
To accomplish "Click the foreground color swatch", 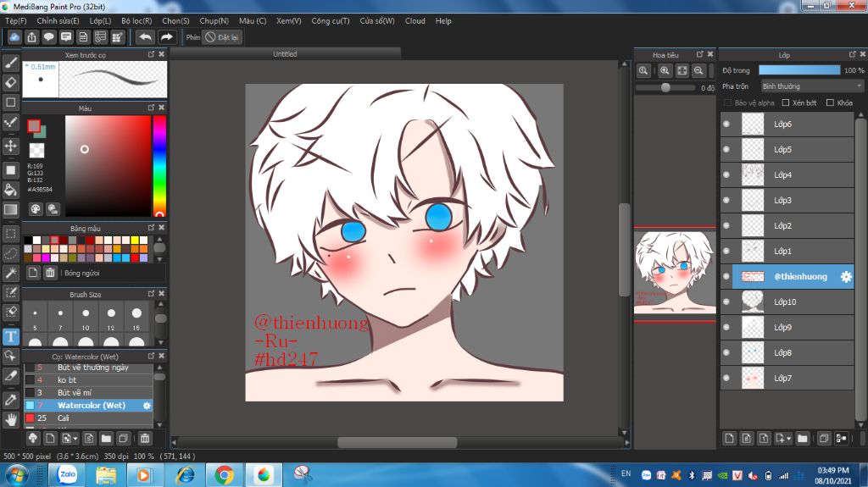I will point(34,126).
